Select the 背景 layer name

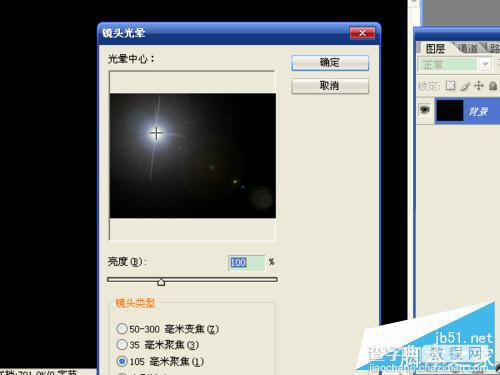[x=478, y=111]
